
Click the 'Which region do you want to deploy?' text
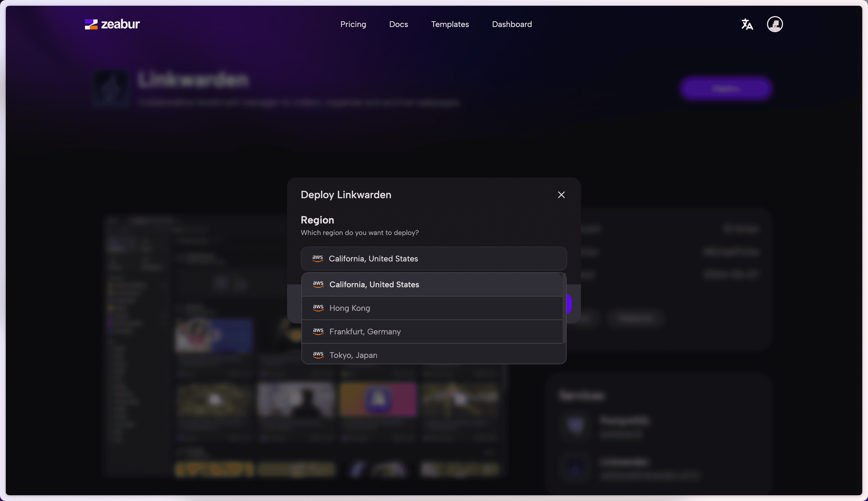coord(360,233)
